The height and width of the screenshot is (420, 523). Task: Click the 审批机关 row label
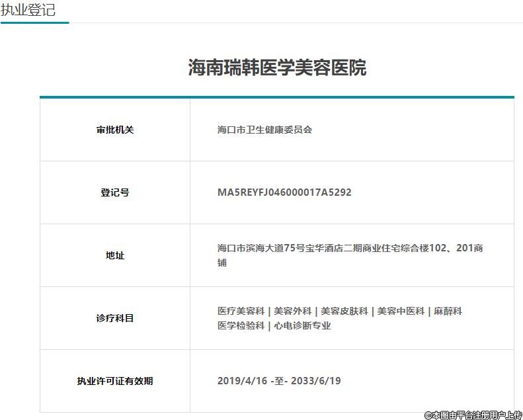115,130
